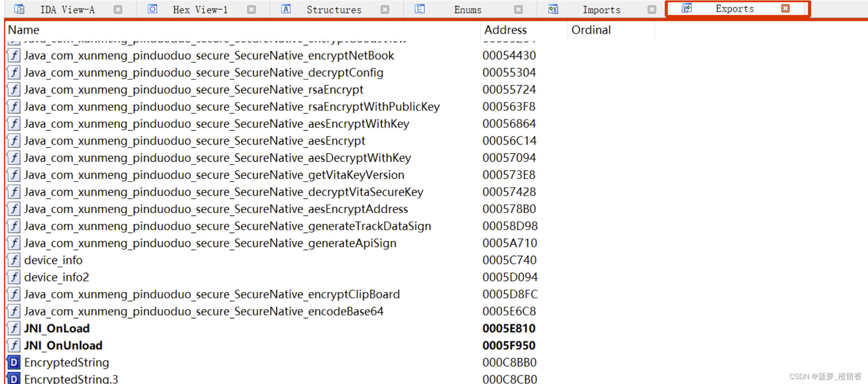
Task: Open the Hex View-1 tab
Action: 200,10
